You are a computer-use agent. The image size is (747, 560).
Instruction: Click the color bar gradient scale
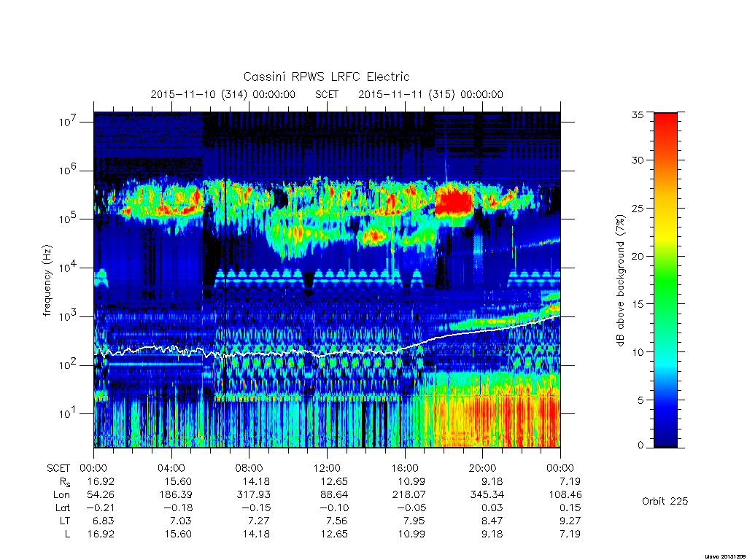[665, 280]
